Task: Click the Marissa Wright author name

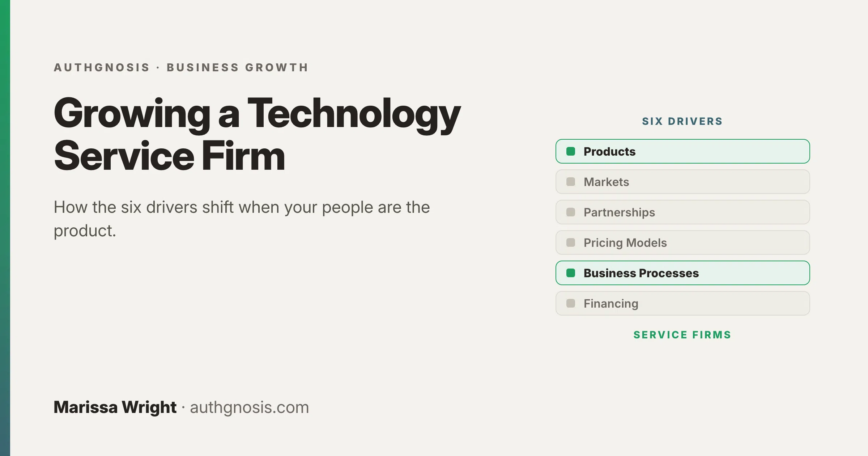Action: pos(115,408)
